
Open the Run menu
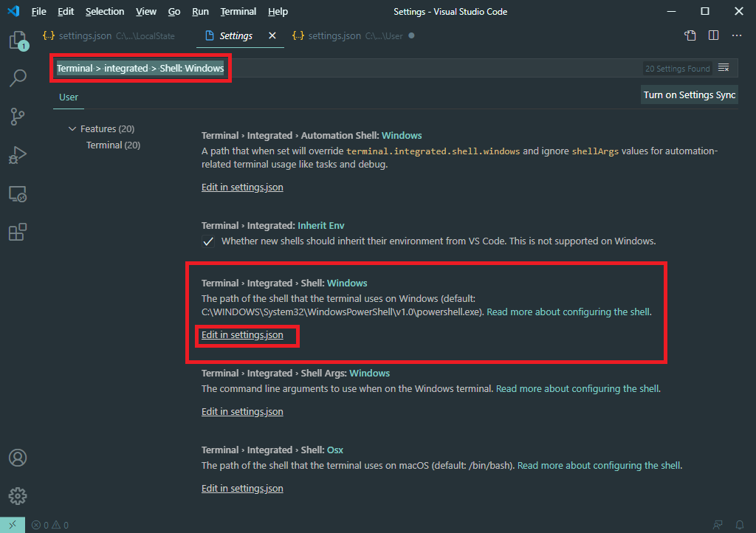(201, 12)
